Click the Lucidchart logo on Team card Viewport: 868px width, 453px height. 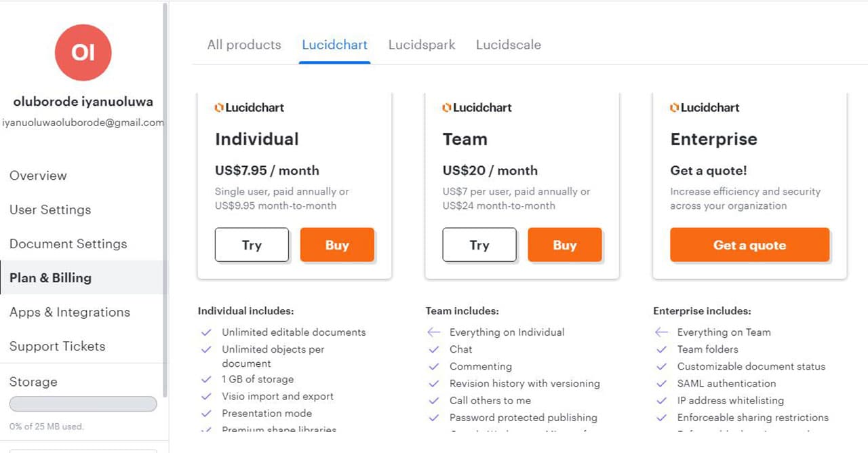pyautogui.click(x=477, y=107)
